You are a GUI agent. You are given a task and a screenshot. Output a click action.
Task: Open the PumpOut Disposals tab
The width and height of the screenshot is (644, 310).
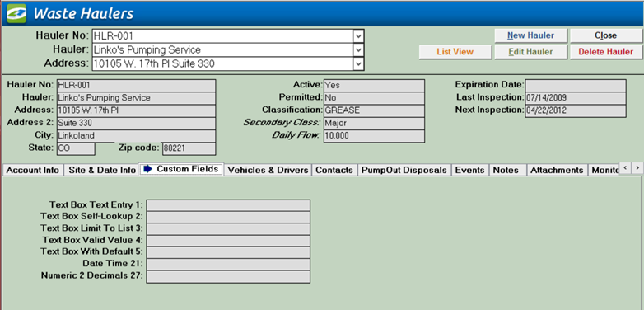coord(404,170)
